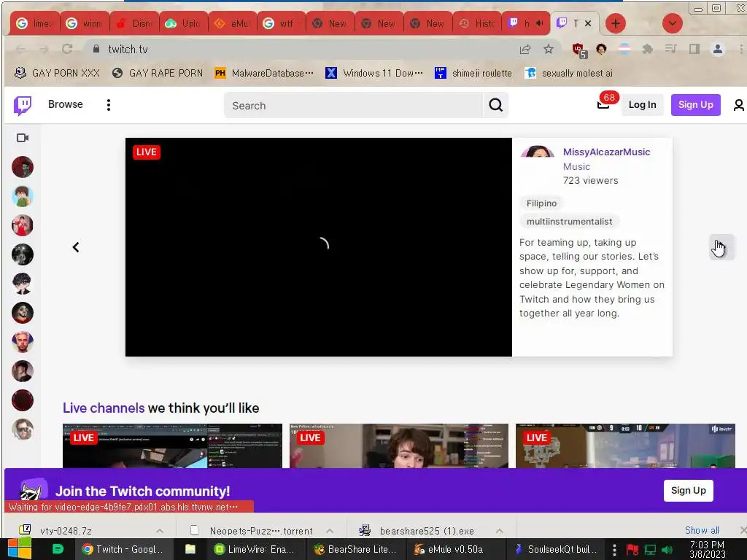This screenshot has width=747, height=560.
Task: Open the Twitch more options dots menu
Action: pos(109,105)
